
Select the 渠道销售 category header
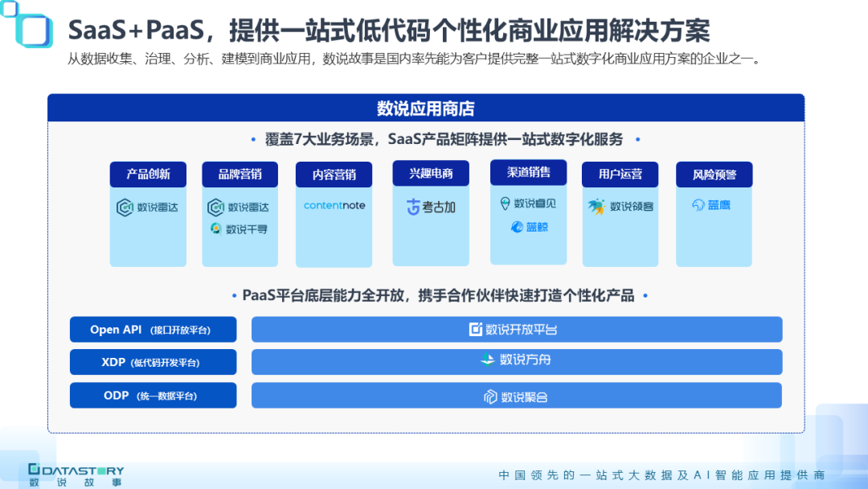click(529, 172)
